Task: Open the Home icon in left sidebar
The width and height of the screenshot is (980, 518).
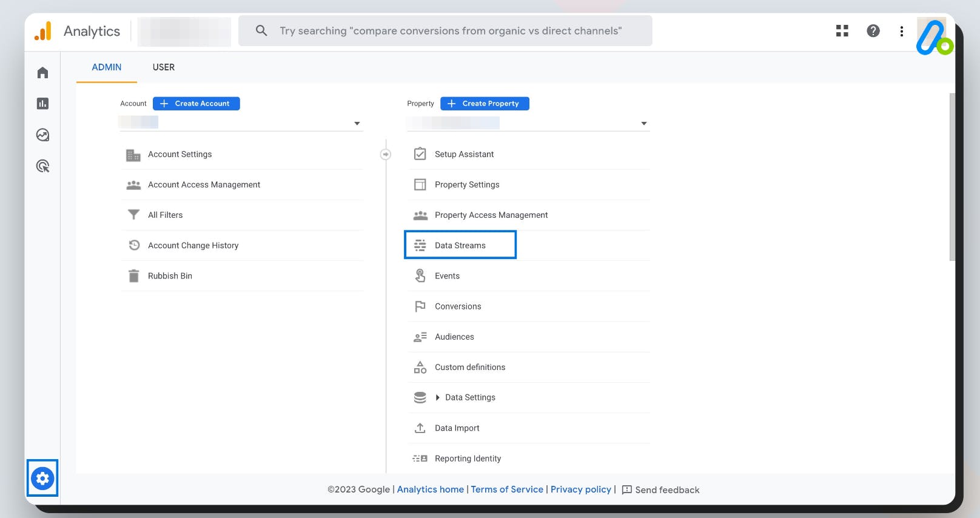Action: click(42, 73)
